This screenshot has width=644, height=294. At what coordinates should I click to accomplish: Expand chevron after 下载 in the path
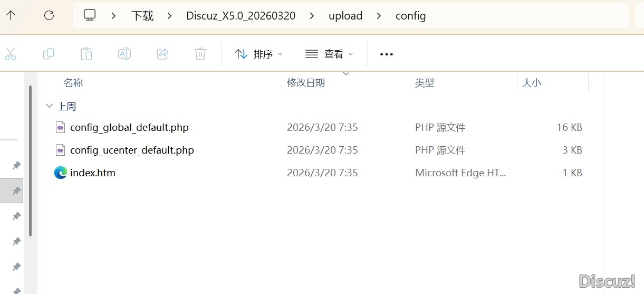click(x=169, y=16)
